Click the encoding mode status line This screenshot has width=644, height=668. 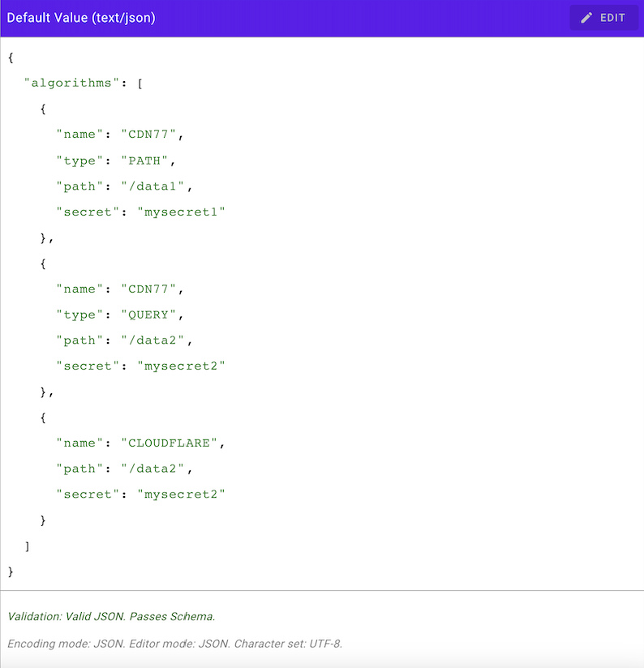click(174, 644)
